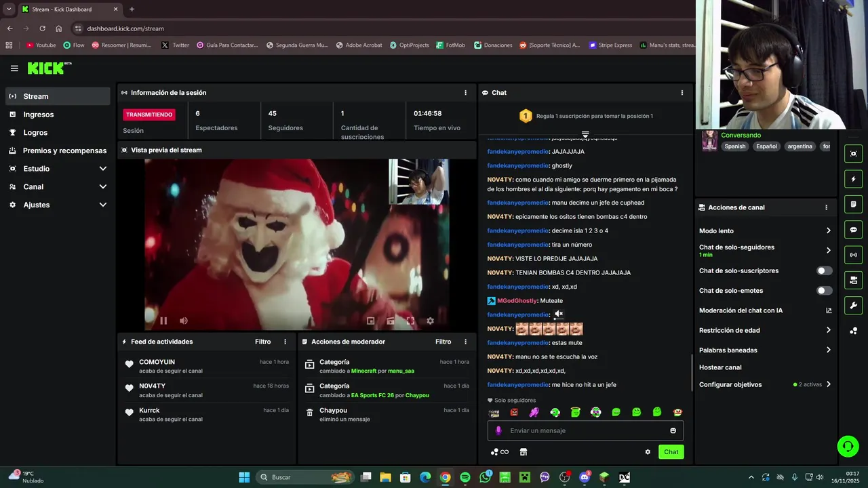Open Acciones de canal three-dot menu
Screen dimensions: 868x488
[826, 207]
